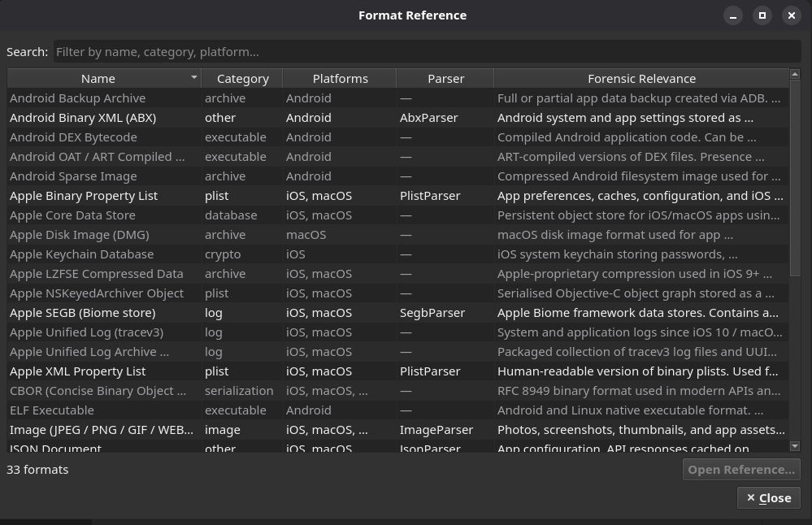Select the Apple Unified Log Archive row

(397, 352)
